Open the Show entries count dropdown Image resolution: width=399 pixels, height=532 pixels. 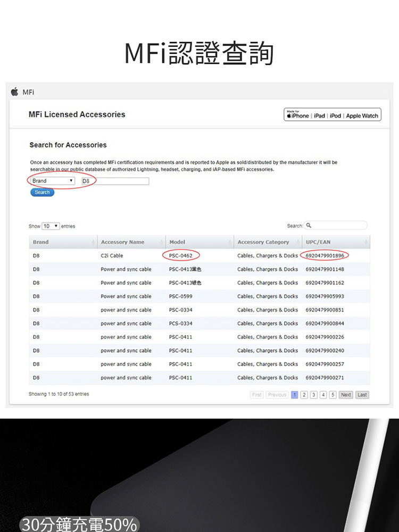click(51, 226)
